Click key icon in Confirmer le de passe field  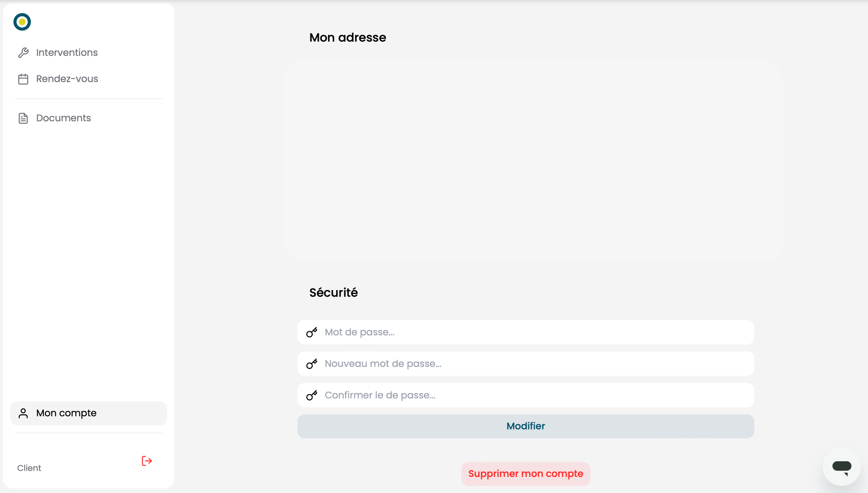(312, 395)
